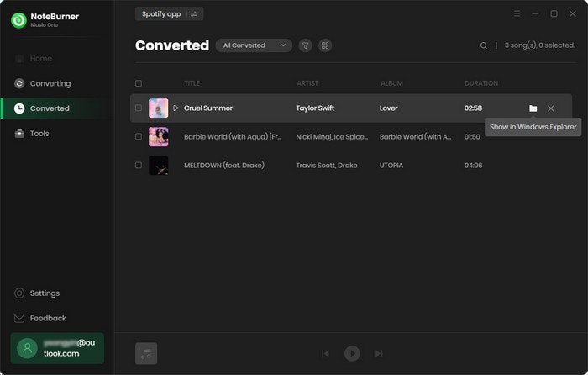Tick the select-all checkbox in the header
Screen dimensions: 588x375
click(139, 83)
